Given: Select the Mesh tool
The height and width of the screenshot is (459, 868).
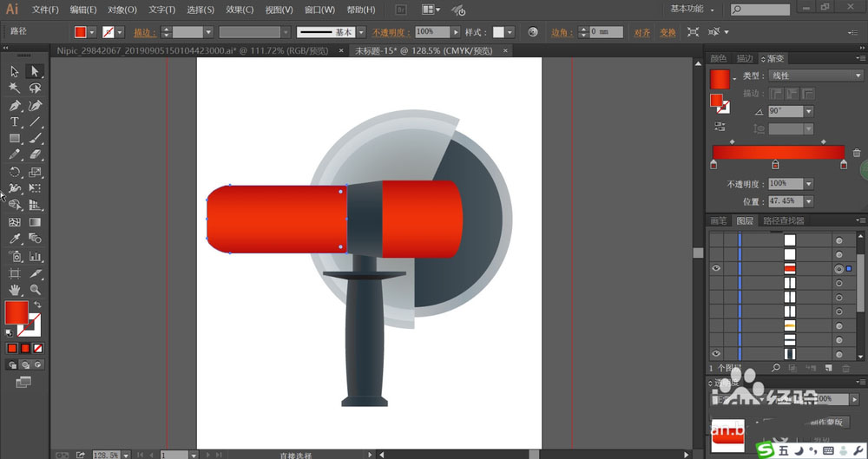Looking at the screenshot, I should click(x=15, y=222).
